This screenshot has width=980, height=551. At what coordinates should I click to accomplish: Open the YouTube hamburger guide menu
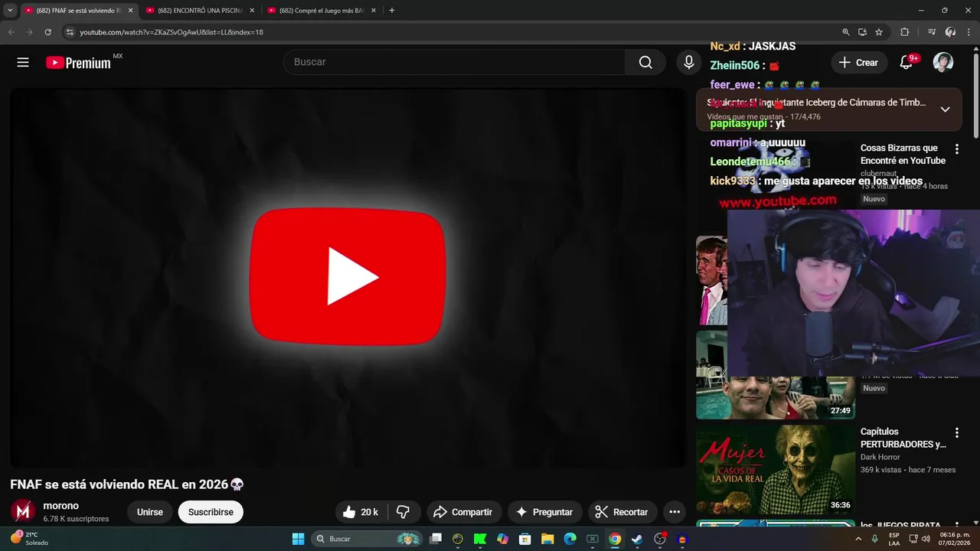[23, 63]
